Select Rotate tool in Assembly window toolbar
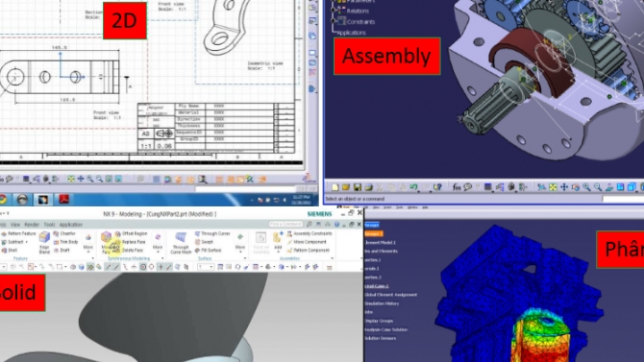 click(x=576, y=187)
